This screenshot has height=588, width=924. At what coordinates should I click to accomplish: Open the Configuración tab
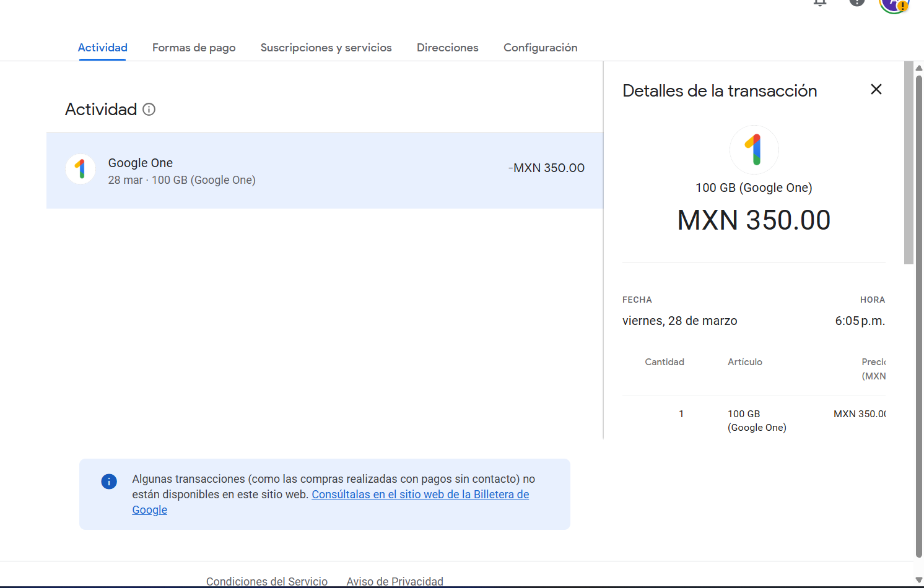point(540,48)
